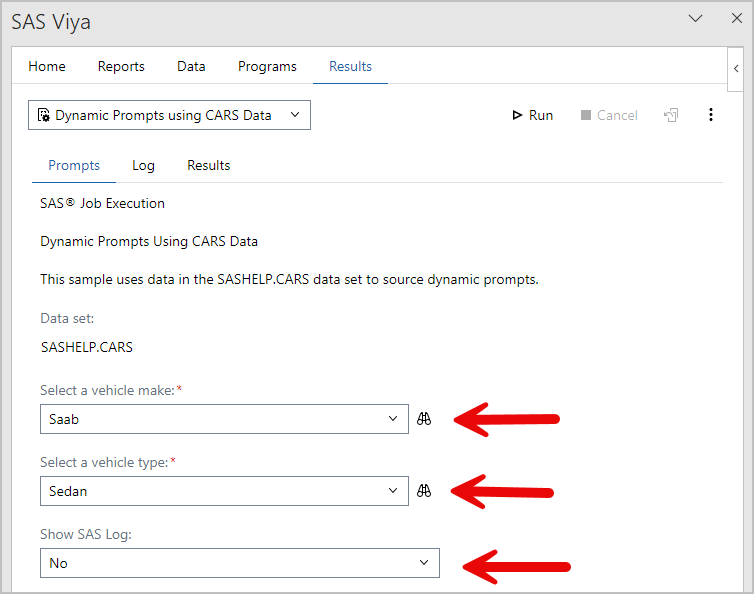The width and height of the screenshot is (754, 594).
Task: Select the Programs tab
Action: (x=267, y=66)
